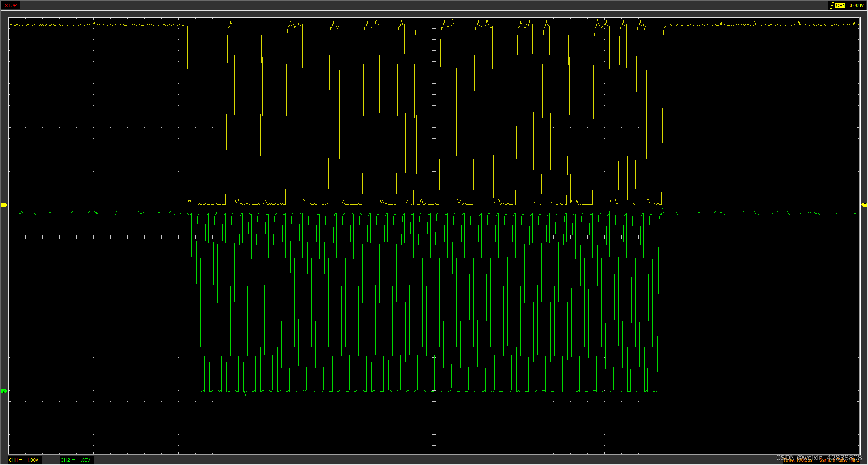
Task: Open the CH2 vertical scale 1.00V selector
Action: [84, 460]
